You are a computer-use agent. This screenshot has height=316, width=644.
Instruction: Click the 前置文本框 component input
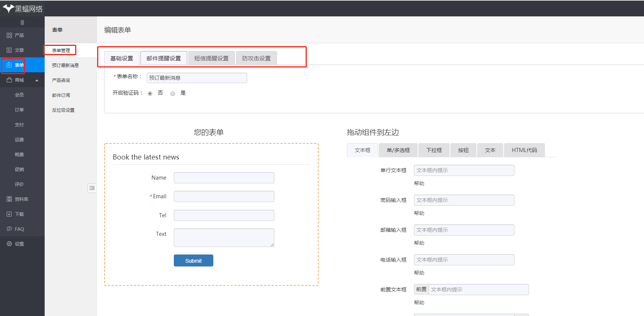pos(479,290)
